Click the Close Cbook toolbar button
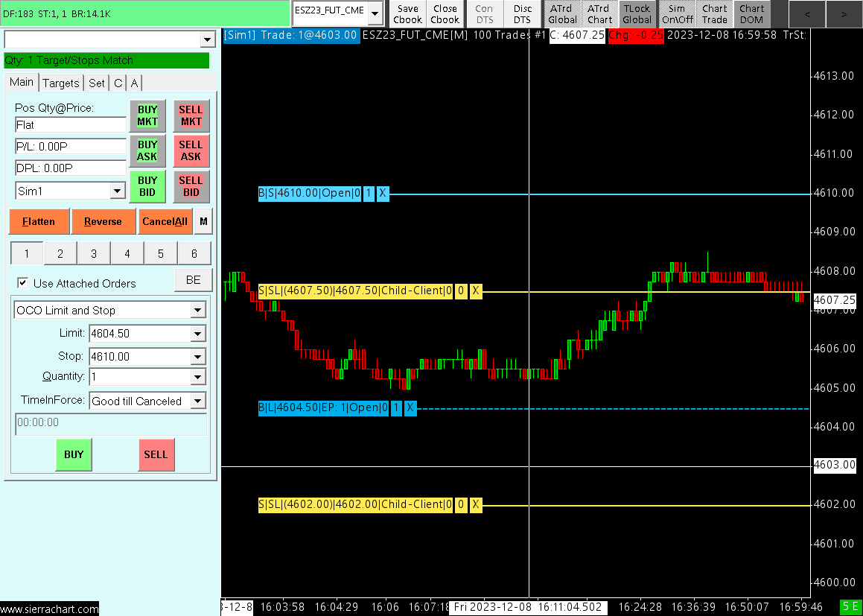This screenshot has width=863, height=616. pos(445,13)
